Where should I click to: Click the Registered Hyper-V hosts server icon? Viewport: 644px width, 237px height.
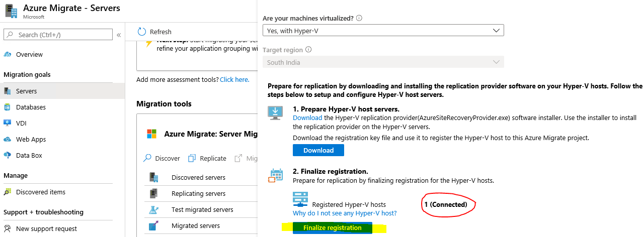(x=300, y=200)
